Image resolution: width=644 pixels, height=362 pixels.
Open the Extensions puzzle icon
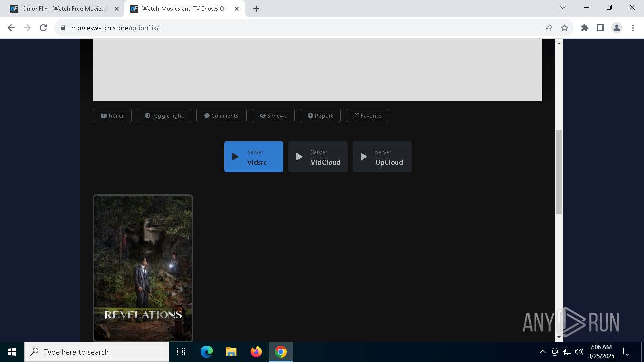[585, 28]
